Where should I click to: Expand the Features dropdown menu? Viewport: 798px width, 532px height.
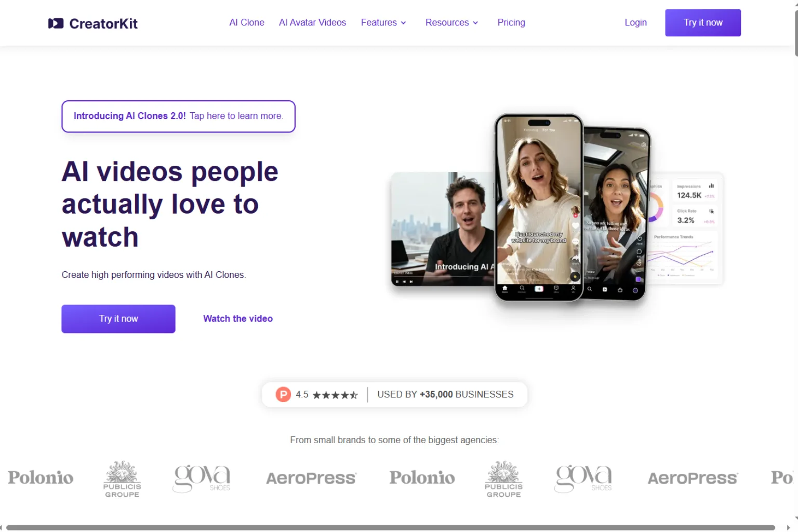[383, 22]
